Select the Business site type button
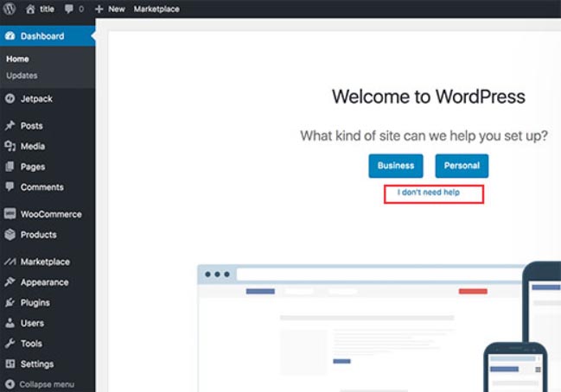The width and height of the screenshot is (561, 392). (395, 166)
